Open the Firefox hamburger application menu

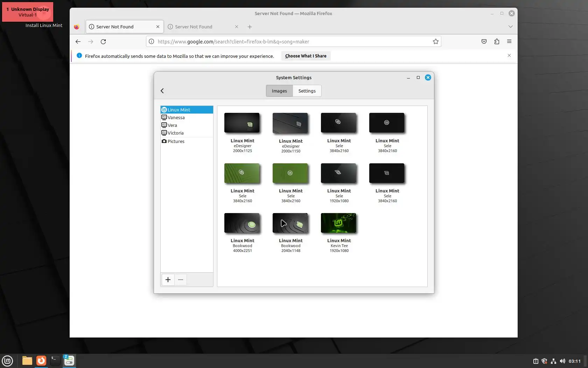(509, 41)
